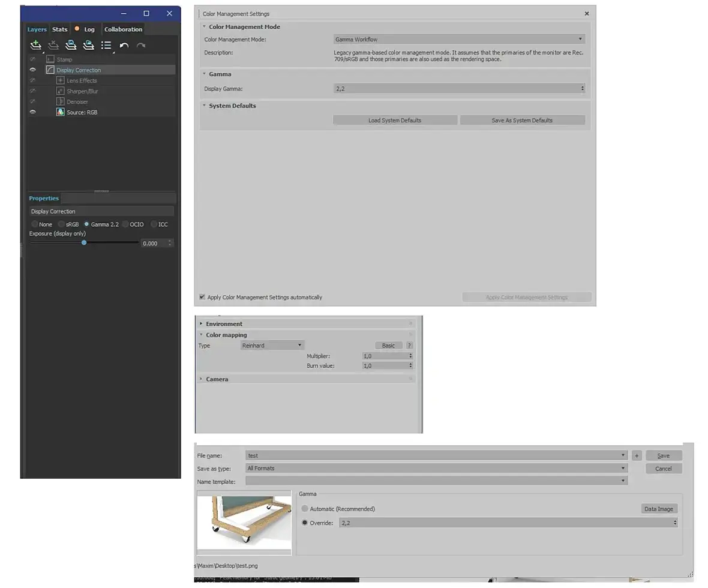Click the Burn value spinner
The width and height of the screenshot is (708, 588).
click(410, 366)
